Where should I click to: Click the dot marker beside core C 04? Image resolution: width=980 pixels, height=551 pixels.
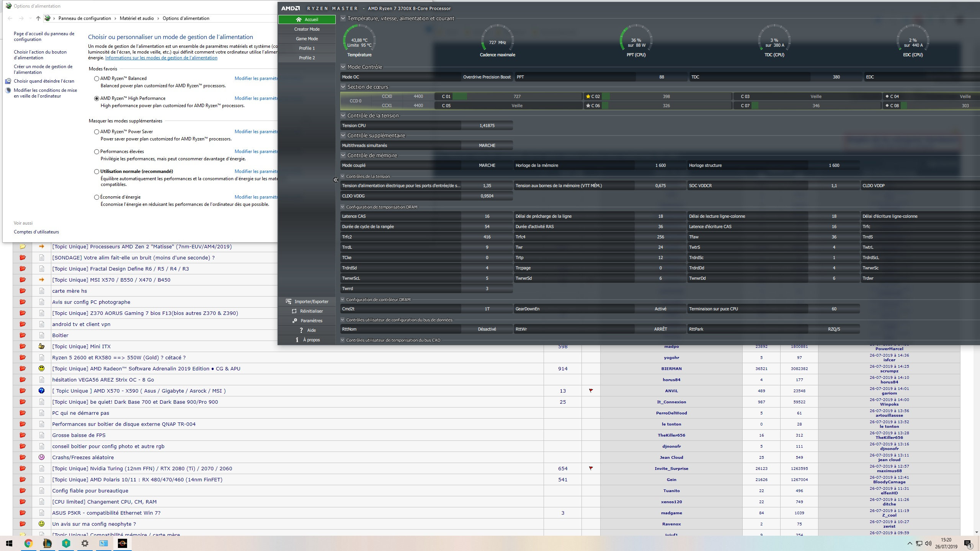[x=887, y=96]
